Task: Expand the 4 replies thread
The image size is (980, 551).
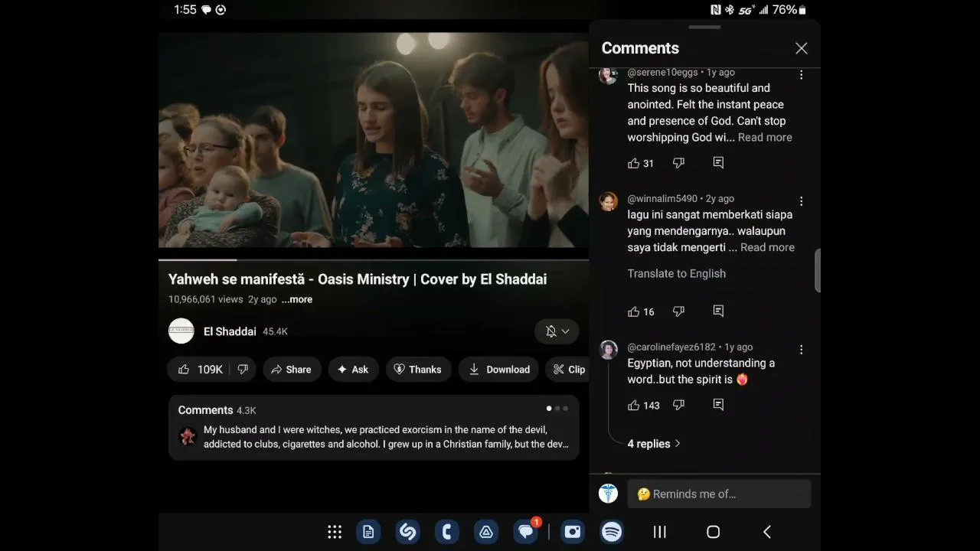Action: (654, 444)
